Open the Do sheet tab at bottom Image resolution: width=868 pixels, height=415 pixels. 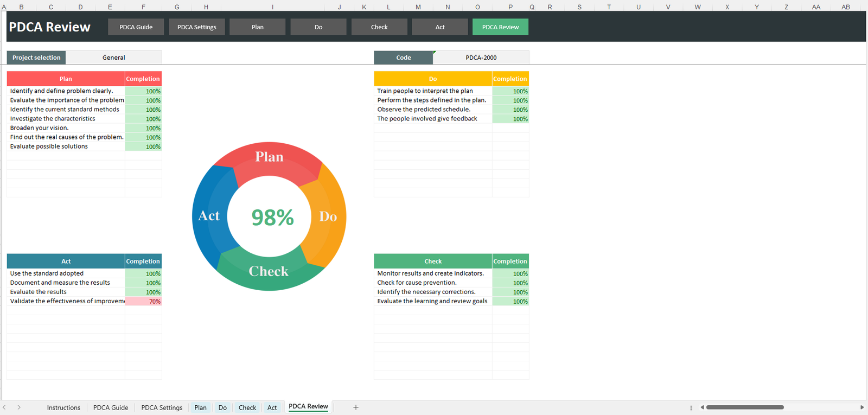point(222,407)
